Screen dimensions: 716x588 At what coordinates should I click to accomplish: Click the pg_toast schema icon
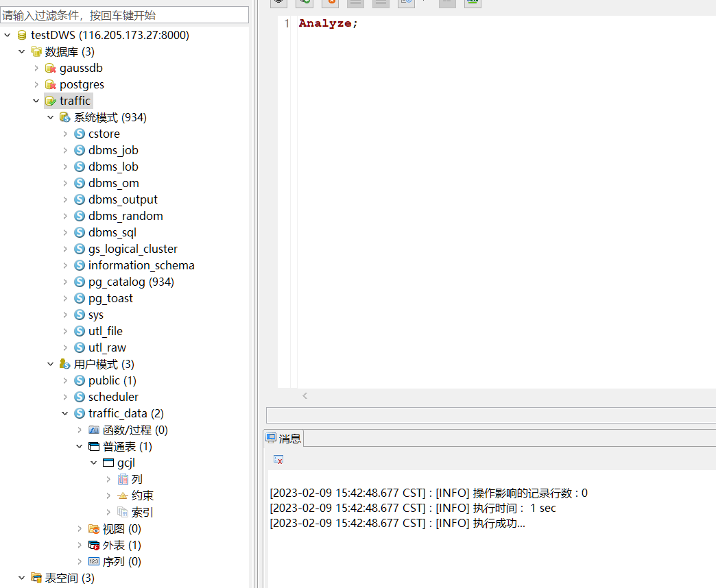point(80,298)
